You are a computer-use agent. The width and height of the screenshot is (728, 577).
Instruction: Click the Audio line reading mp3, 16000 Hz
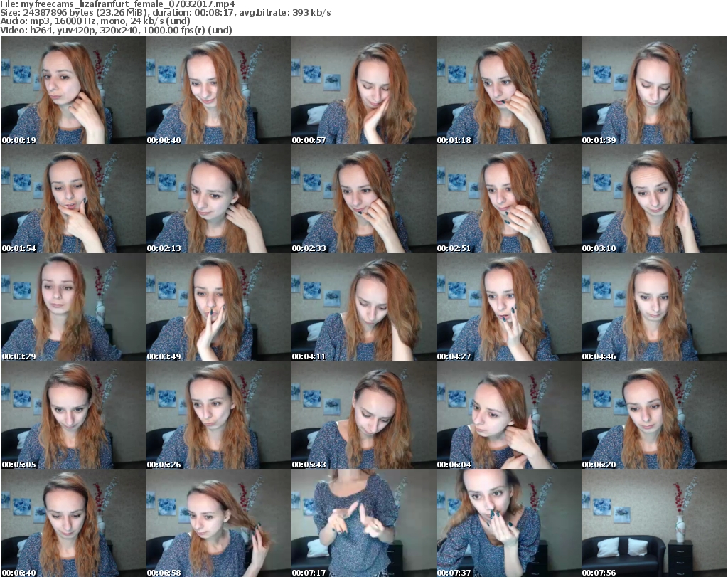[x=95, y=21]
